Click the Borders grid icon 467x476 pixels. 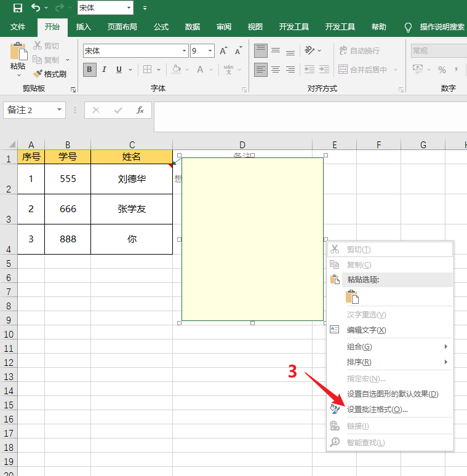pyautogui.click(x=147, y=69)
